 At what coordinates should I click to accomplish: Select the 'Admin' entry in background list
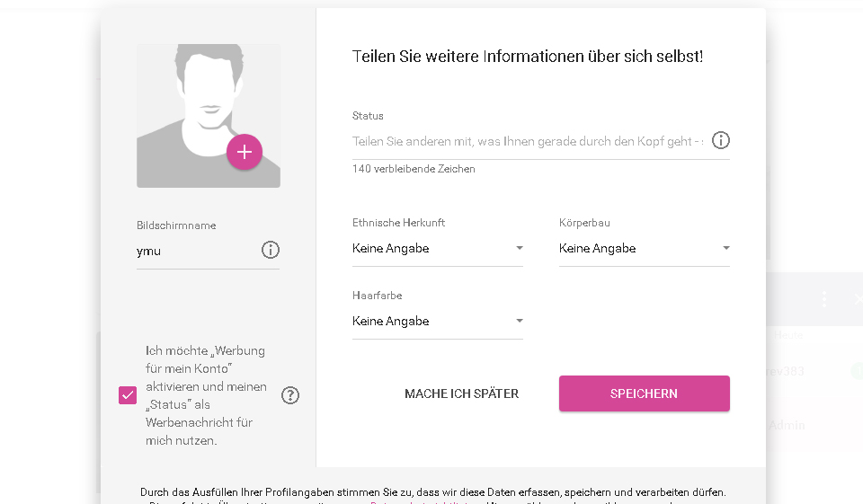(787, 425)
